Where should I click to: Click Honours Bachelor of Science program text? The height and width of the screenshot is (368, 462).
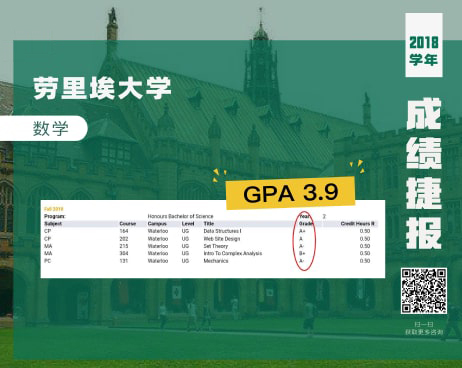pos(180,216)
